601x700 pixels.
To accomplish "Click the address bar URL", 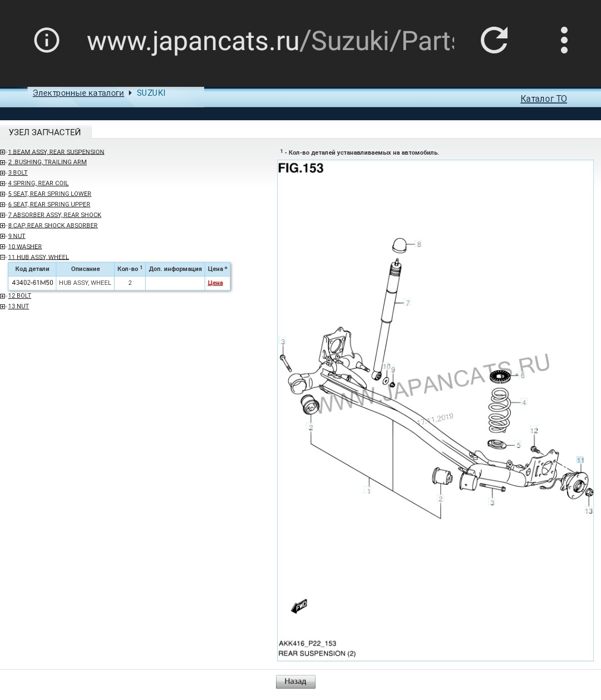I will pos(270,41).
